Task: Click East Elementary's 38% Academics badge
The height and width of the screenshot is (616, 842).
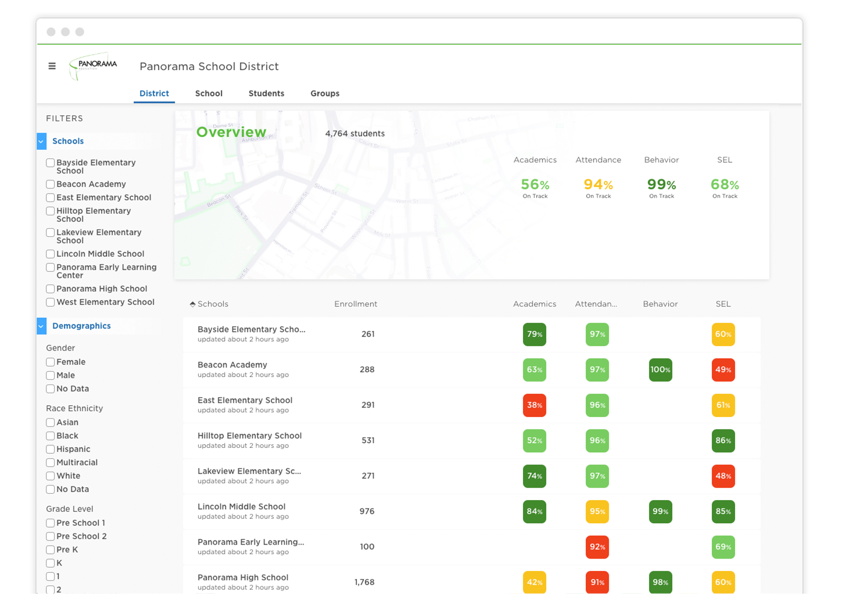Action: [x=535, y=405]
